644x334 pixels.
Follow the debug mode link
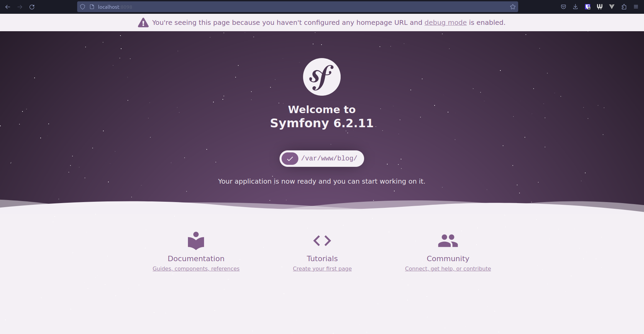[445, 22]
